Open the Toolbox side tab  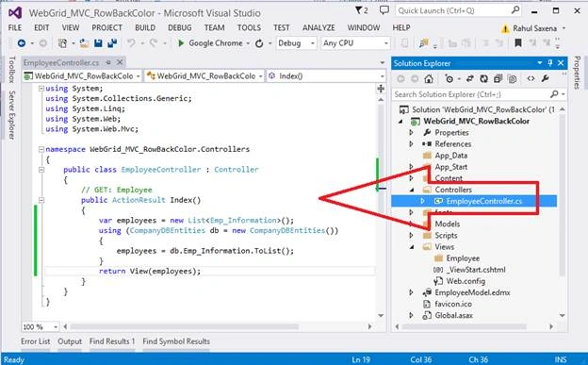click(11, 70)
